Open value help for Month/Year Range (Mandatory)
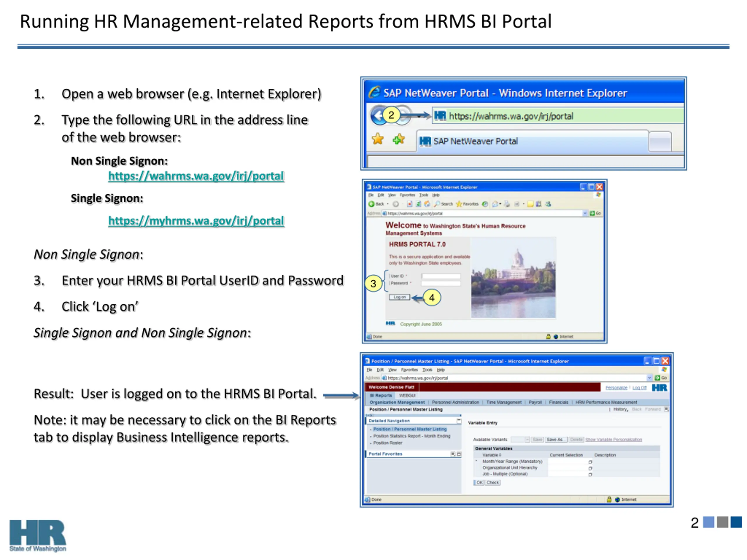The height and width of the screenshot is (560, 747). click(590, 462)
